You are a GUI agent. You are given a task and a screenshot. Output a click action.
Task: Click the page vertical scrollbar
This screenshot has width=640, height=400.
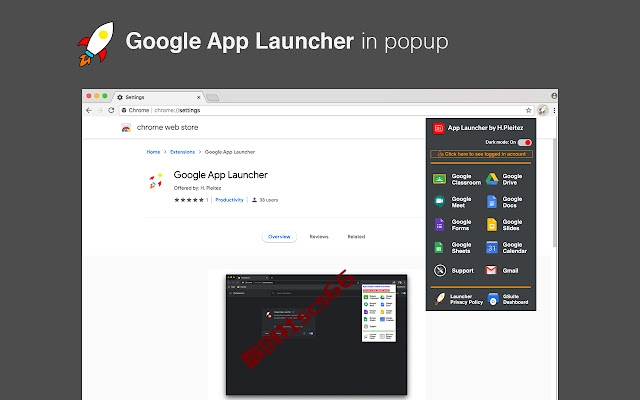pyautogui.click(x=554, y=193)
